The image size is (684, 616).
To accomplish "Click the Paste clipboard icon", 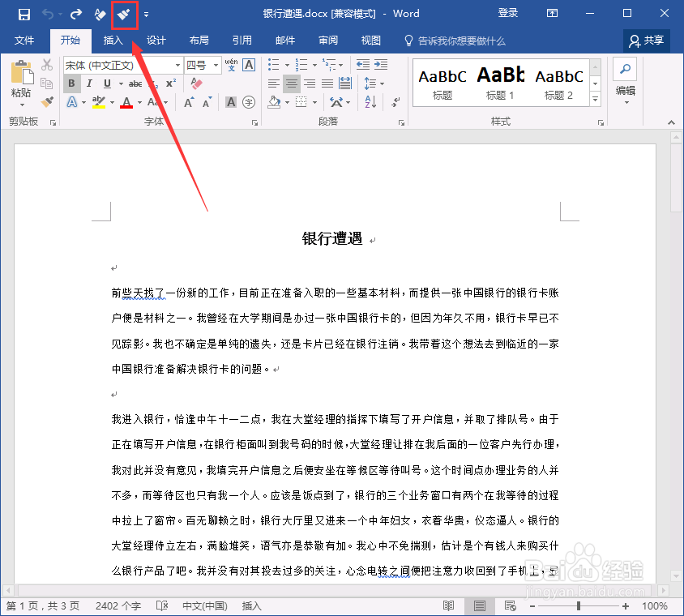I will click(x=21, y=72).
